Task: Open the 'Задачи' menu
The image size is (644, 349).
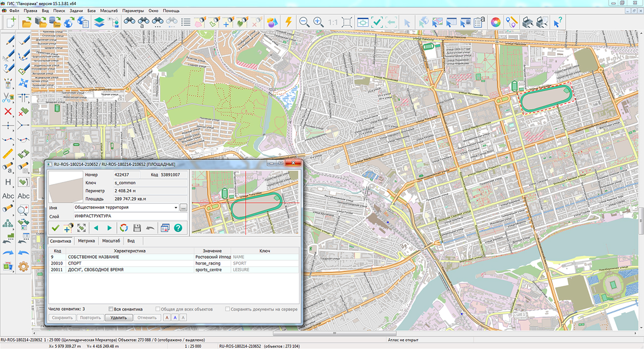Action: point(76,10)
